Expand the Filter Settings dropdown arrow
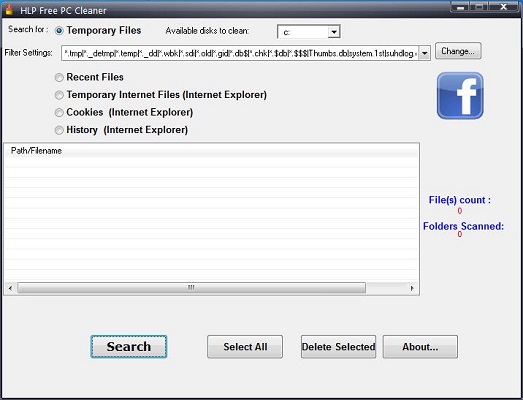 click(424, 53)
